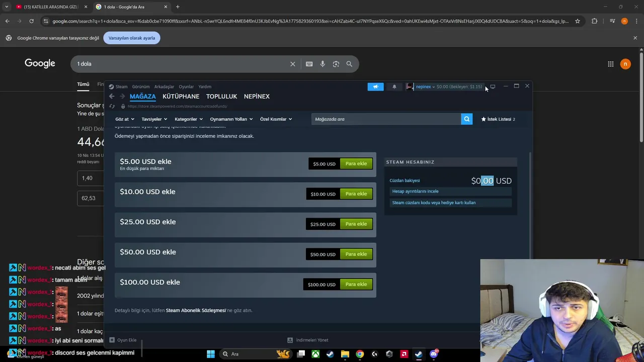Open Logitech G HUB from the taskbar
This screenshot has width=644, height=362.
tap(374, 354)
